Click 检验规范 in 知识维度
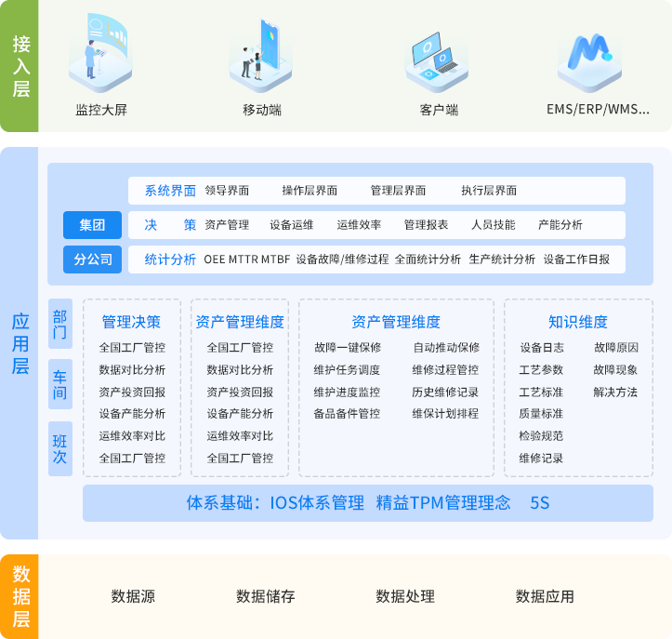This screenshot has height=639, width=672. (x=541, y=435)
